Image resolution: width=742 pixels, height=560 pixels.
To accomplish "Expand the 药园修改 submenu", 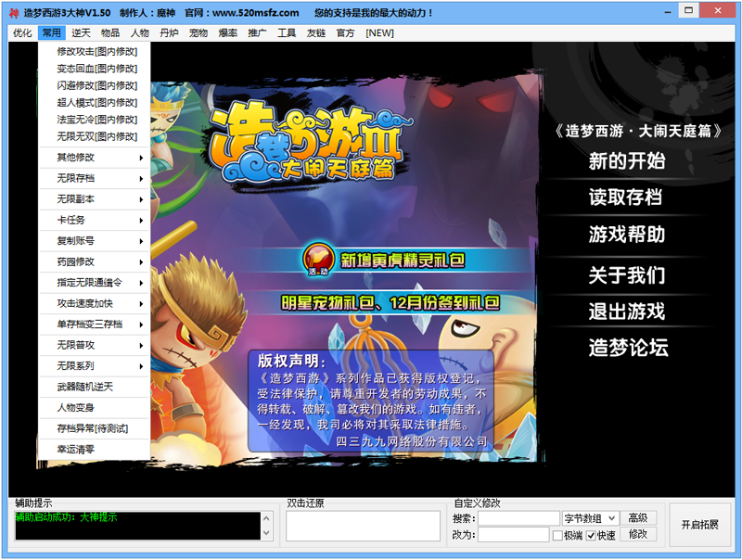I will tap(95, 261).
